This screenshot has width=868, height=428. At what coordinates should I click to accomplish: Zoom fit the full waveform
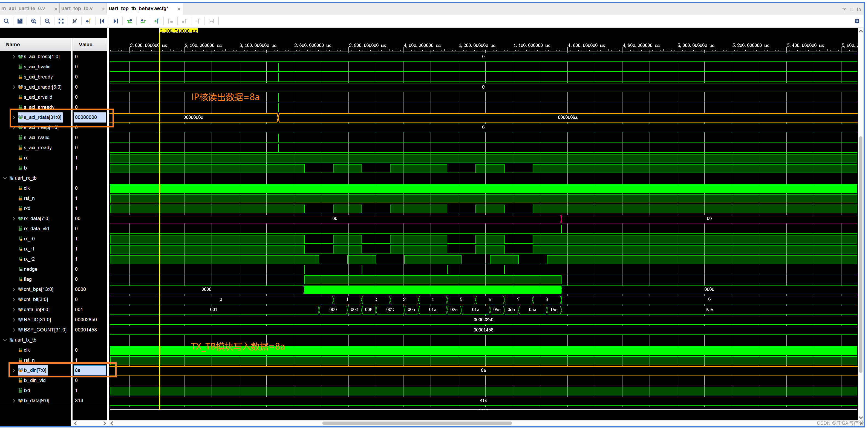point(61,21)
